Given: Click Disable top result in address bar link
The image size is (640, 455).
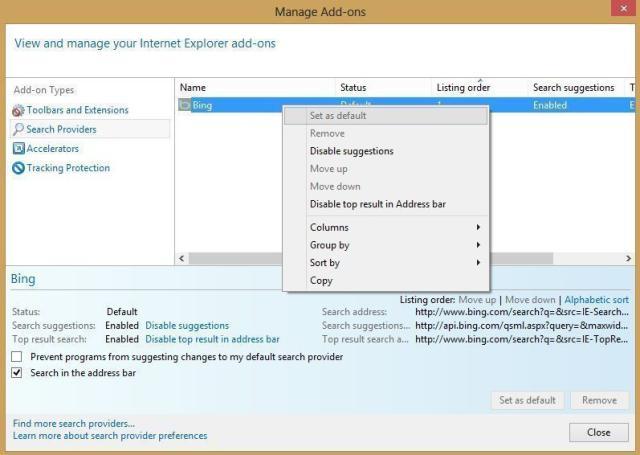Looking at the screenshot, I should [x=212, y=339].
